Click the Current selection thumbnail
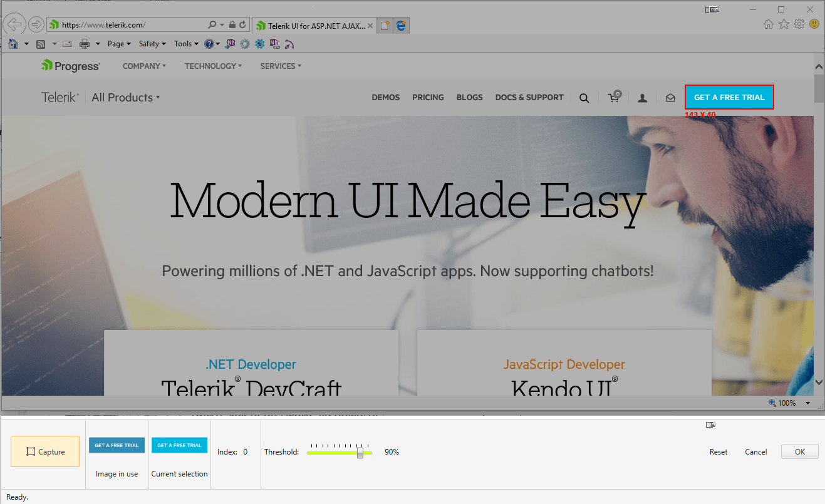This screenshot has height=504, width=825. (179, 445)
